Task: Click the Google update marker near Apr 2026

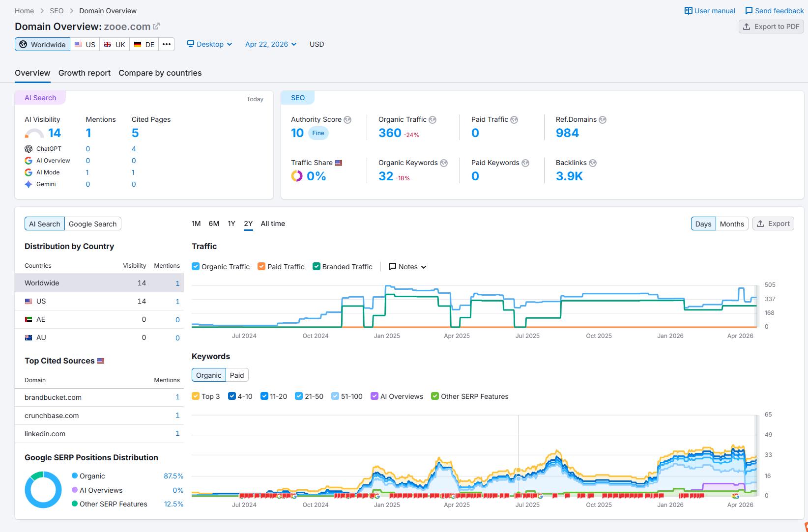Action: pos(736,496)
